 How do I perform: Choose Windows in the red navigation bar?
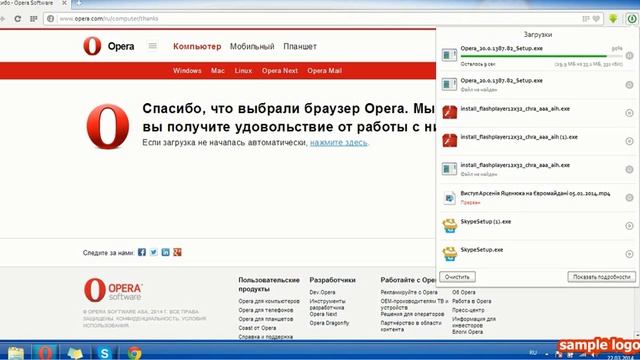click(x=187, y=71)
